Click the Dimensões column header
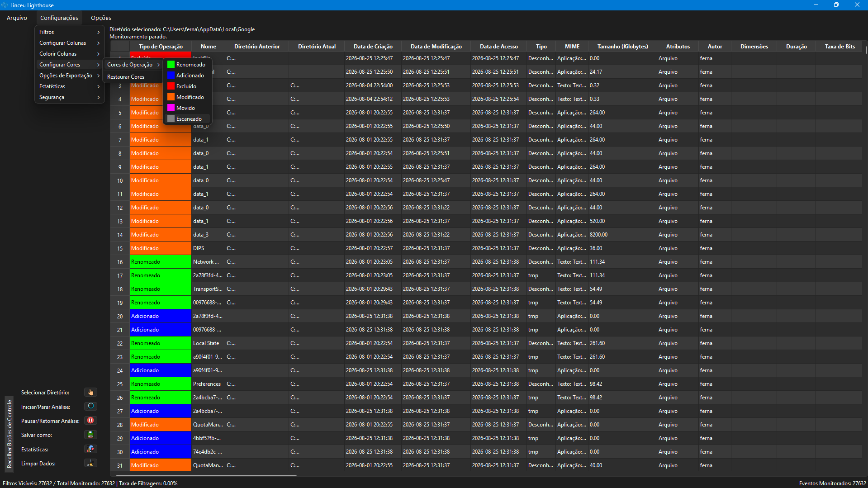The width and height of the screenshot is (868, 488). pyautogui.click(x=754, y=47)
